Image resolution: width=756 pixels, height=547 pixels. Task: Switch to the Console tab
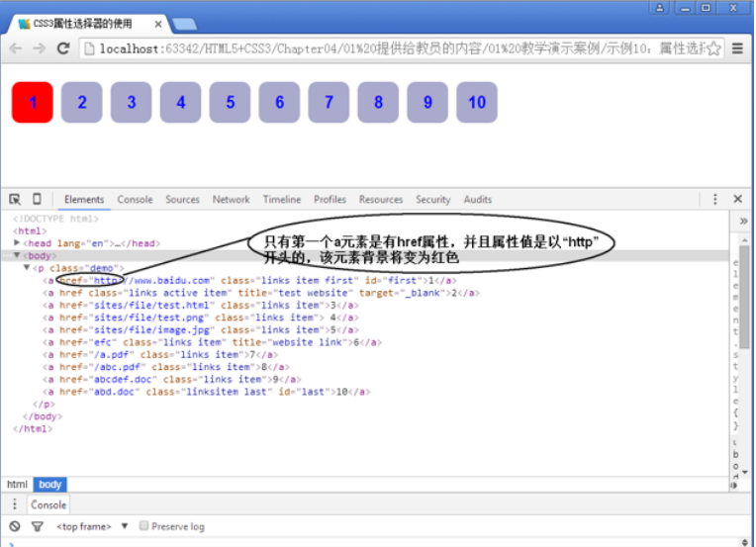[135, 200]
